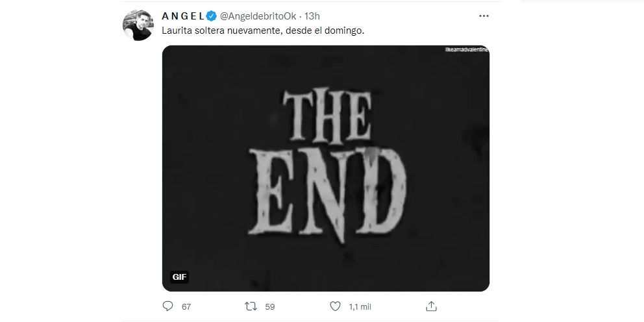This screenshot has width=644, height=322.
Task: Open the tweet's 13h timestamp
Action: [x=312, y=16]
